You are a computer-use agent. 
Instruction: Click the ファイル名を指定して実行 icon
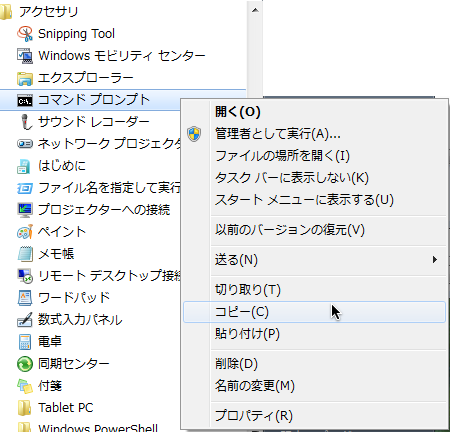coord(25,188)
